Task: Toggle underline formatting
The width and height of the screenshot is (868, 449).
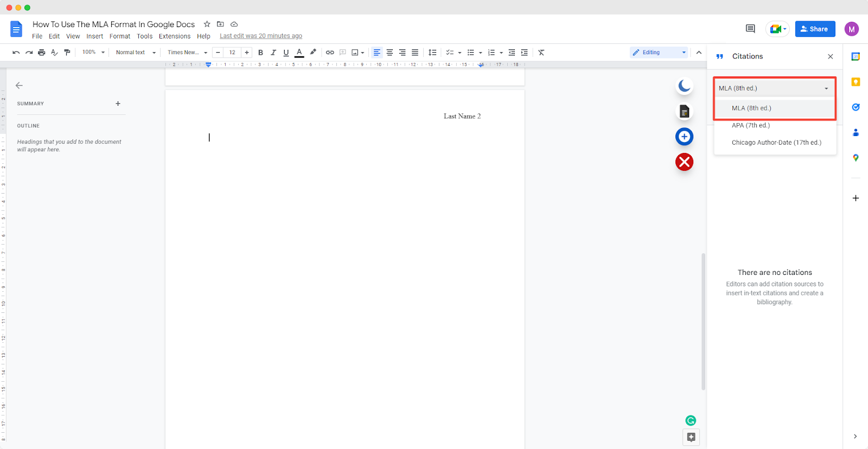Action: [x=286, y=53]
